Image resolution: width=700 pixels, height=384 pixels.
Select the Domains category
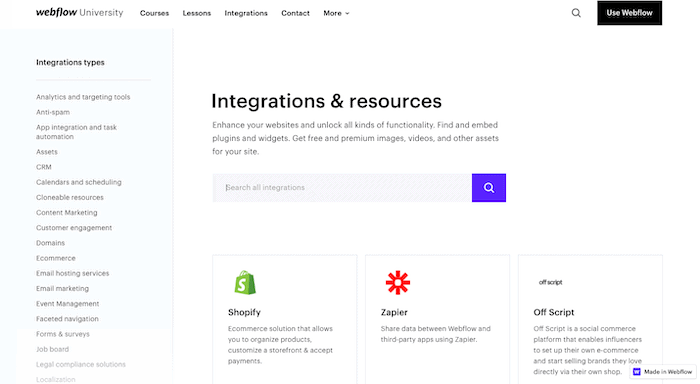coord(50,243)
